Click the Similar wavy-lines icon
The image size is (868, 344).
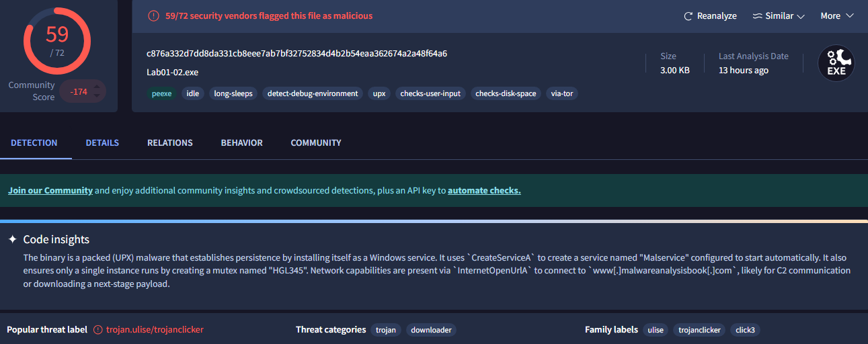(x=757, y=16)
